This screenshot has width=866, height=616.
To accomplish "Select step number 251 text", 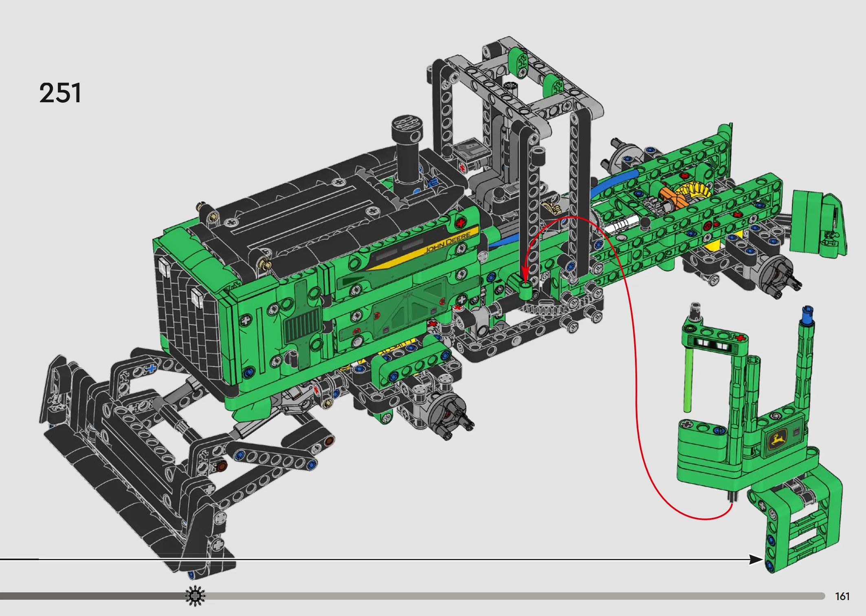I will coord(60,93).
